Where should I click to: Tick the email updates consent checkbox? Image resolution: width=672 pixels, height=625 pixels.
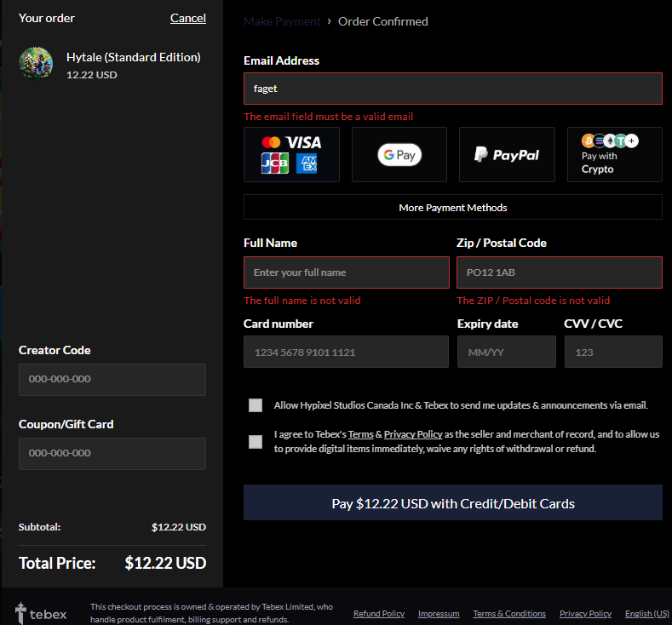click(256, 405)
